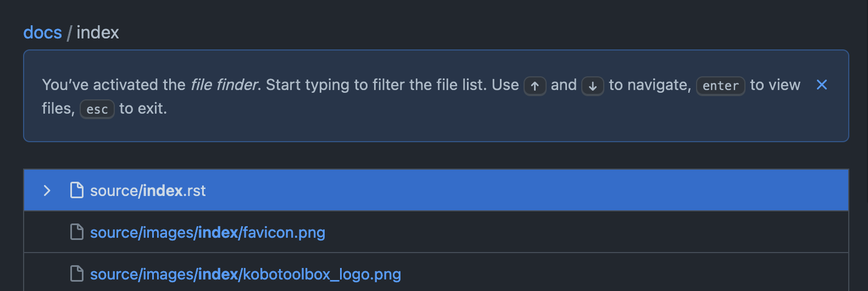868x291 pixels.
Task: Click the esc key badge
Action: [97, 109]
